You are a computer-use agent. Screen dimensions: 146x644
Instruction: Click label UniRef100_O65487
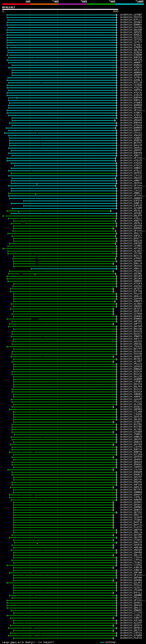tap(131, 261)
